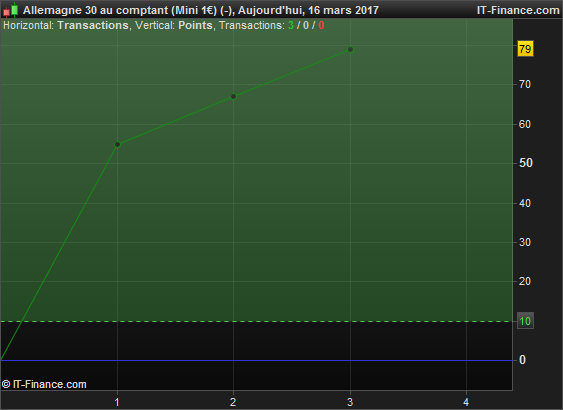Viewport: 563px width, 410px height.
Task: Click the horizontal axis label 3
Action: [x=350, y=402]
